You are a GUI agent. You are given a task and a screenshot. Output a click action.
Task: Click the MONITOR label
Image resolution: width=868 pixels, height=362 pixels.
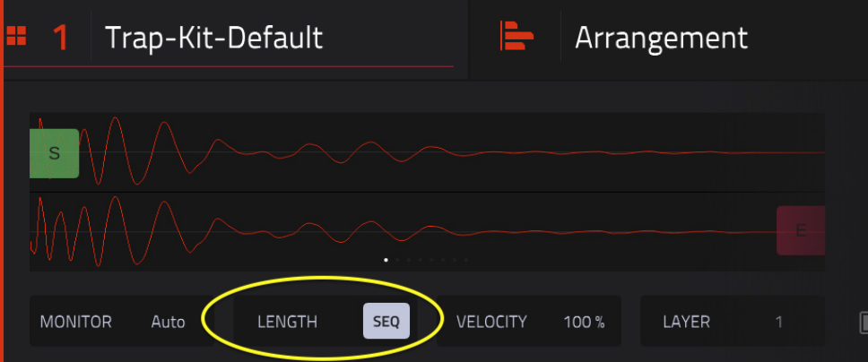click(76, 322)
